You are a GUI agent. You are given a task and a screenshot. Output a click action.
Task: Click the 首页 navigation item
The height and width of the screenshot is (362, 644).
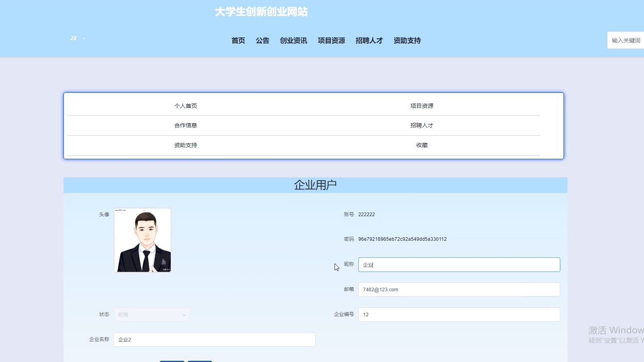(238, 40)
